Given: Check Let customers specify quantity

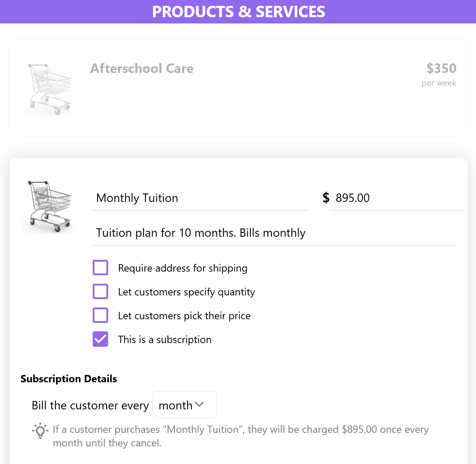Looking at the screenshot, I should click(100, 291).
